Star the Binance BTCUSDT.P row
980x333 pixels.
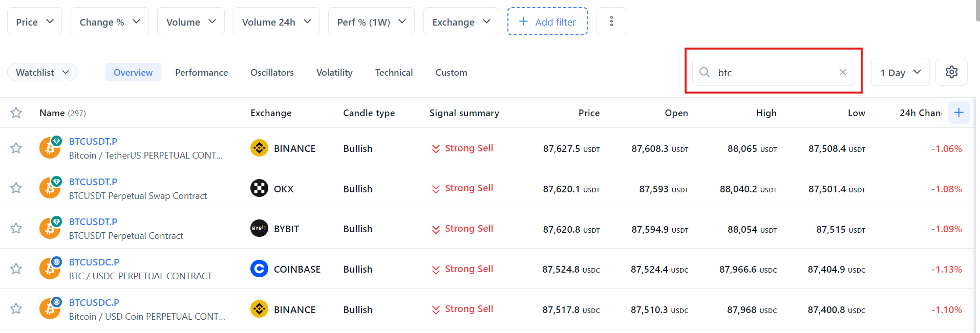(16, 148)
